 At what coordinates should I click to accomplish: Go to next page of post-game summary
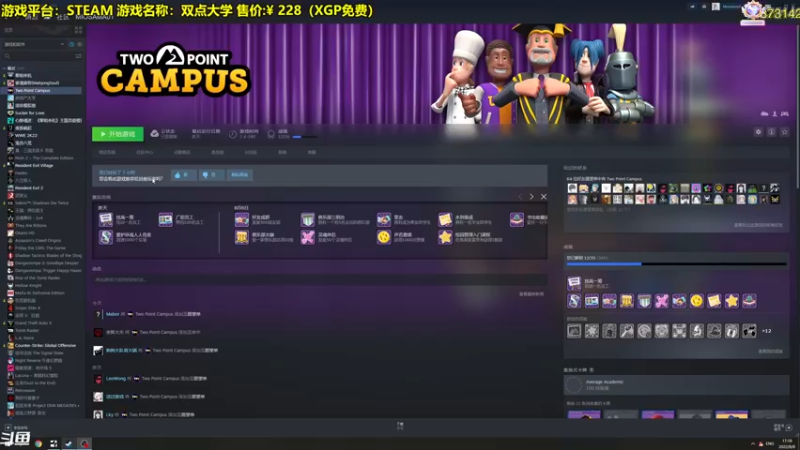click(x=531, y=196)
